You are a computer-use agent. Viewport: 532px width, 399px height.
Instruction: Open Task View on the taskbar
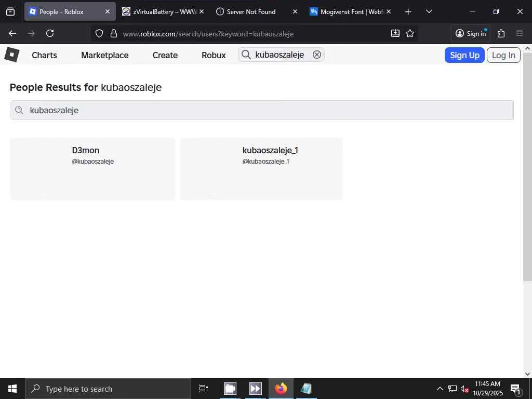pyautogui.click(x=204, y=389)
